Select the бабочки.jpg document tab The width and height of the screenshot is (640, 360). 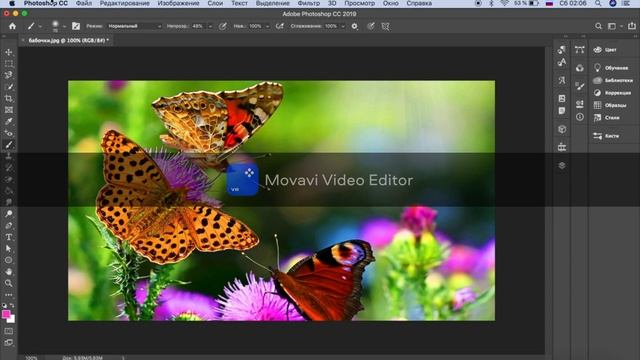coord(67,40)
